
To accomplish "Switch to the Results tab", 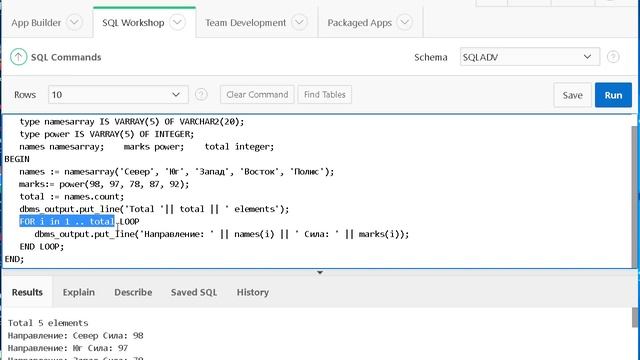I will tap(27, 292).
